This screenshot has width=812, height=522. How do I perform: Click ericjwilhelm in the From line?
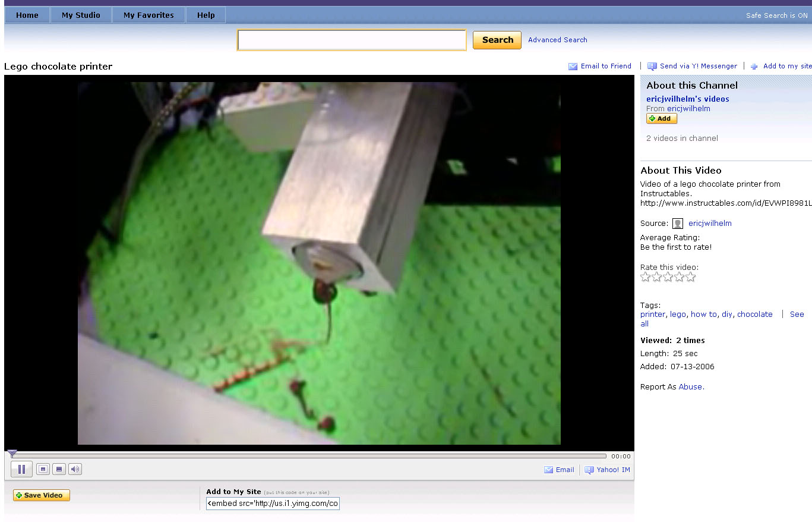pyautogui.click(x=688, y=108)
